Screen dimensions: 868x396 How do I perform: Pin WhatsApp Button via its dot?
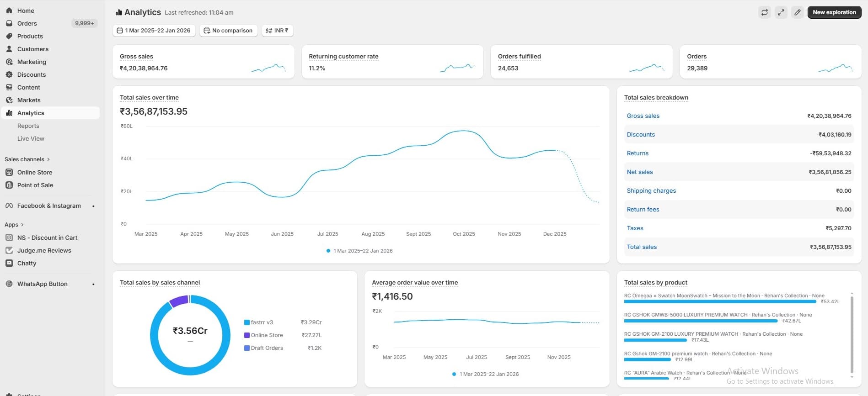click(93, 284)
